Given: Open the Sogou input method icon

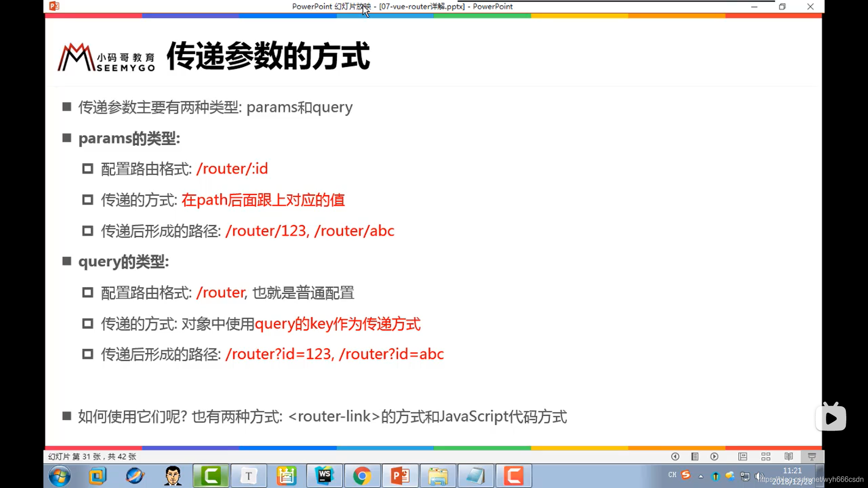Looking at the screenshot, I should click(686, 474).
